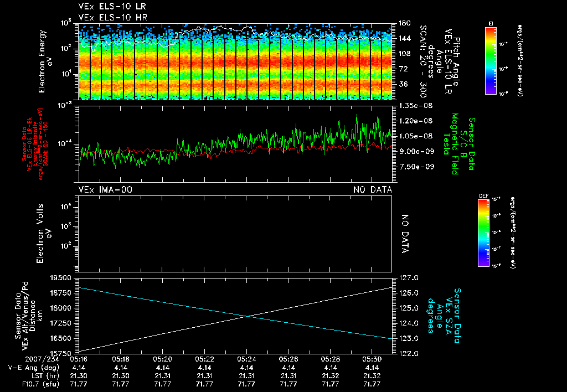Click the '1.35e-08' magnetic field tick label
The width and height of the screenshot is (567, 392).
click(x=415, y=106)
